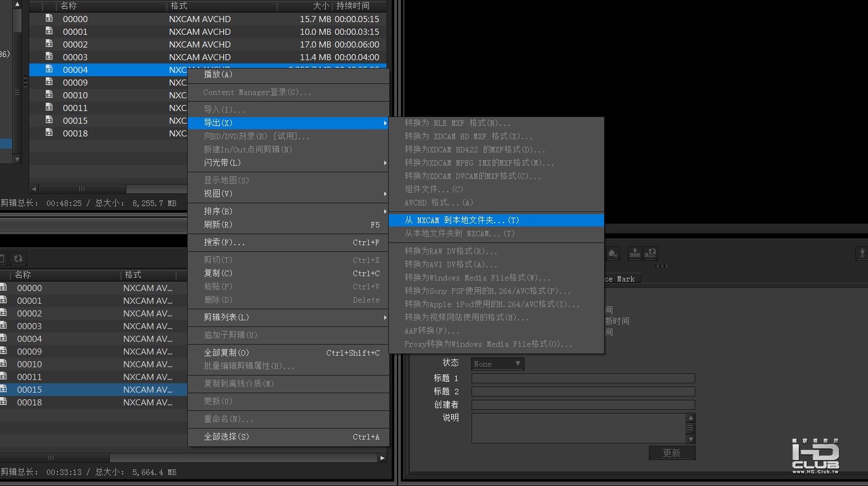Select 从 NXCAM 到本地文件夹...(T) submenu item
Viewport: 868px width, 486px height.
click(496, 220)
